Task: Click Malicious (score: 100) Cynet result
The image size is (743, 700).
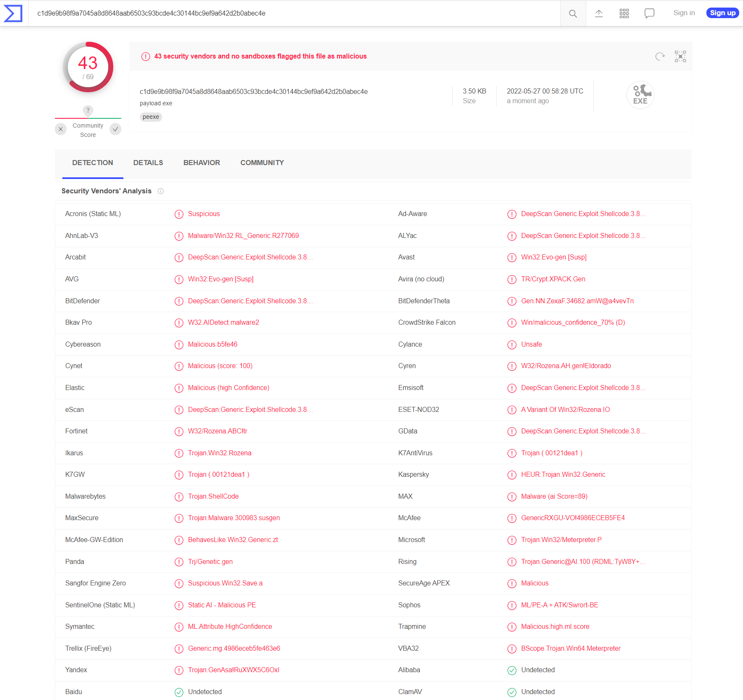Action: point(220,366)
